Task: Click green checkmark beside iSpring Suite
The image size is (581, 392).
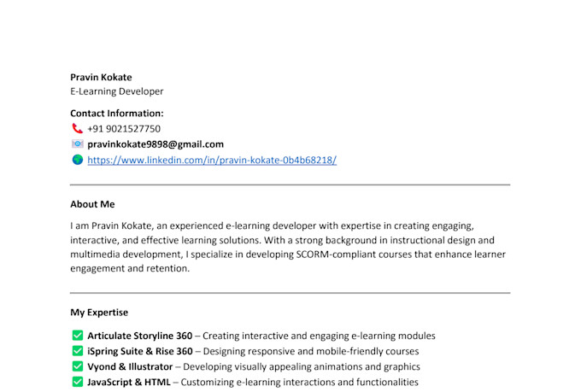Action: click(78, 350)
